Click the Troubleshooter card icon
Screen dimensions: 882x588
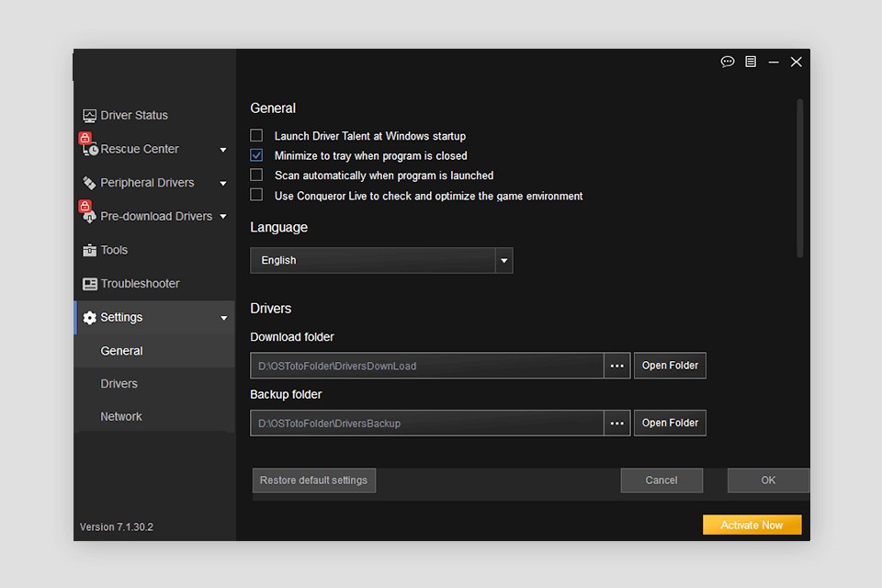[x=89, y=283]
